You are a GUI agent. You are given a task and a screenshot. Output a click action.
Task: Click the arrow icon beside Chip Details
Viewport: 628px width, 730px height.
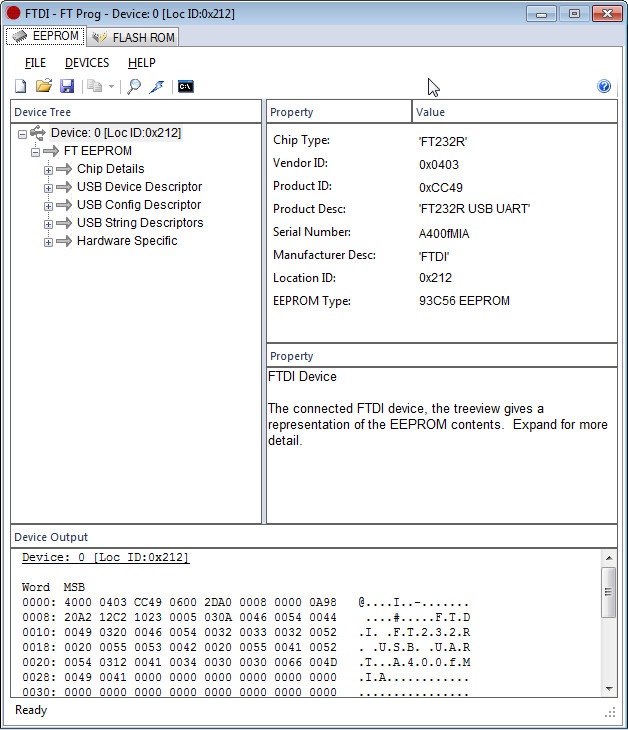click(64, 169)
